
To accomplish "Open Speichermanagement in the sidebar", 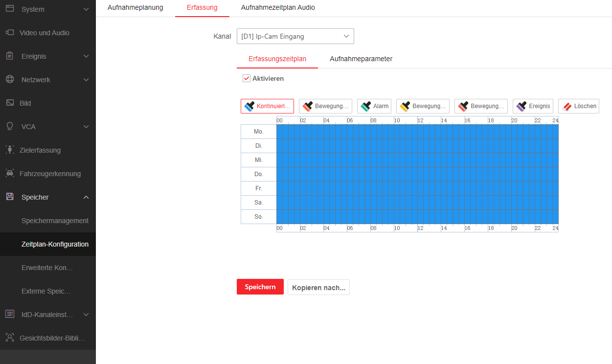I will point(55,221).
